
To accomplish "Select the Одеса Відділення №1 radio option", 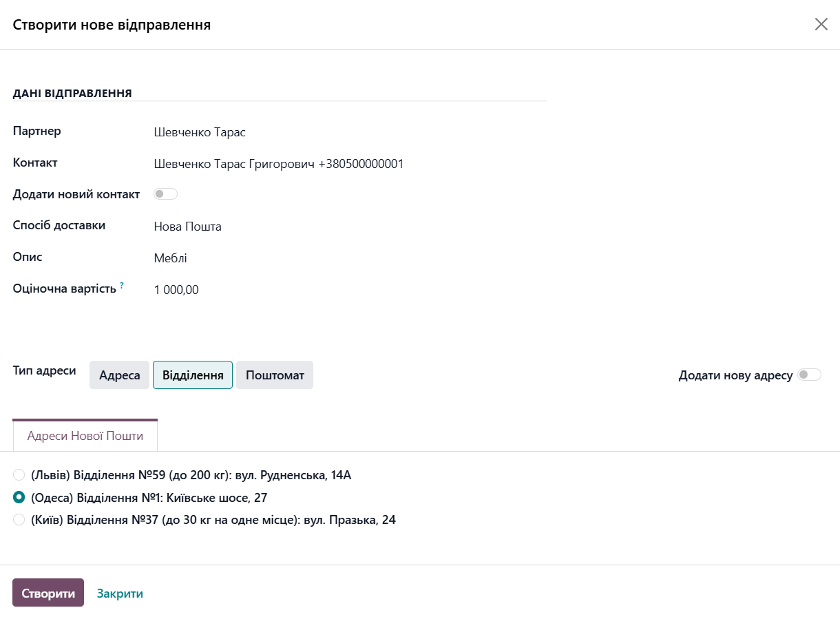I will [19, 497].
